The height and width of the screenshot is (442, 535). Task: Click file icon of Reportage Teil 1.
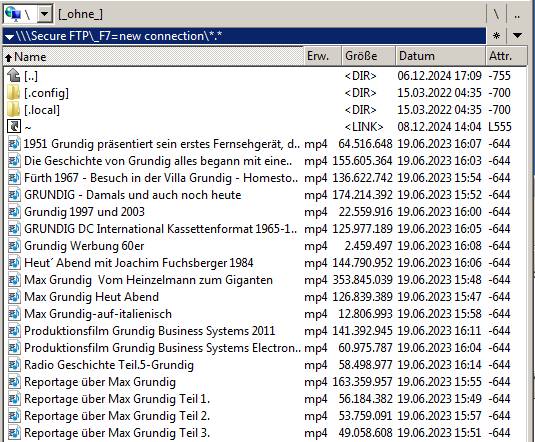(14, 399)
